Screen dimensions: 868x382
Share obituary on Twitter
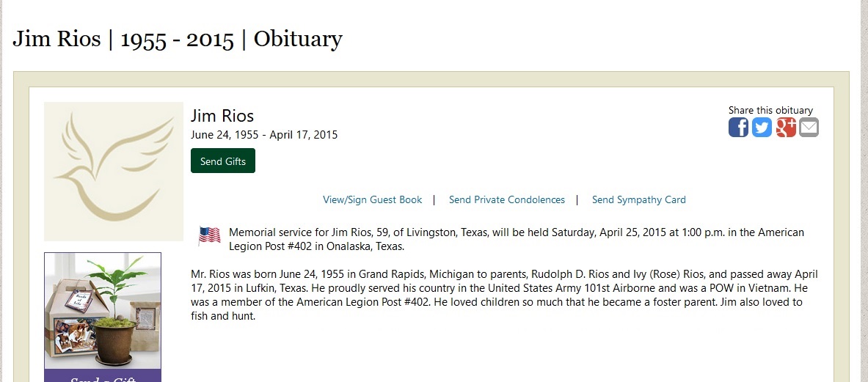762,128
